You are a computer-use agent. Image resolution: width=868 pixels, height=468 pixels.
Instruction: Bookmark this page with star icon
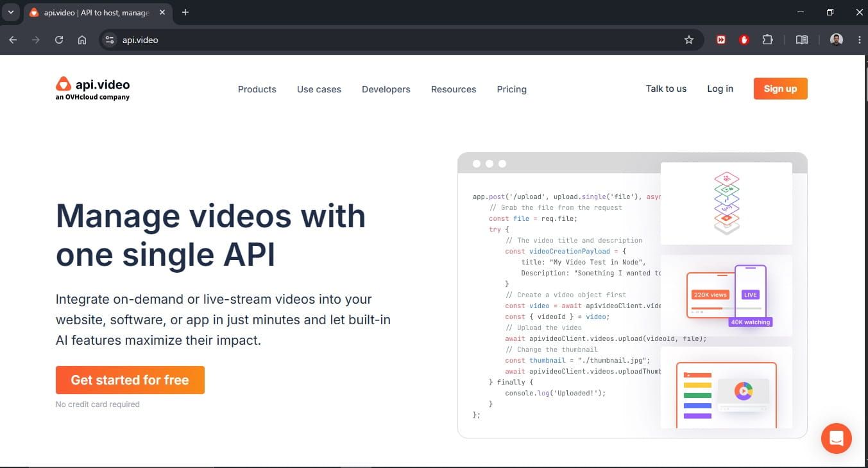point(689,40)
